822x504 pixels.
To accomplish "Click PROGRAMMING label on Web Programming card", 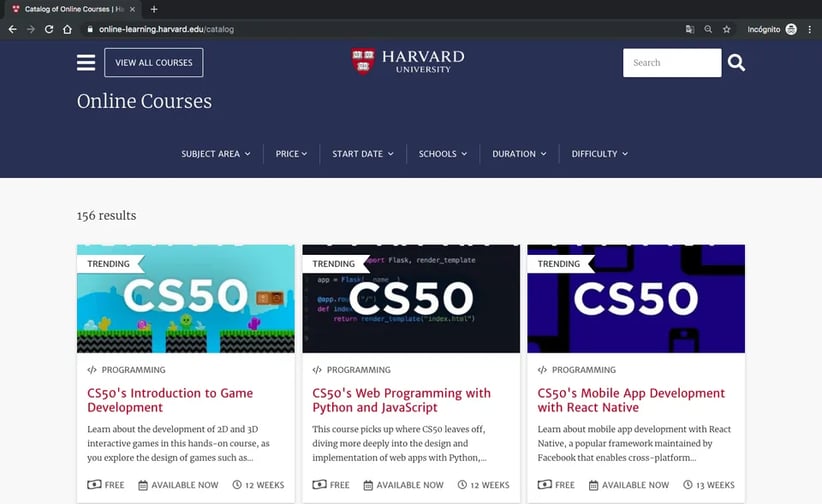I will (x=359, y=370).
